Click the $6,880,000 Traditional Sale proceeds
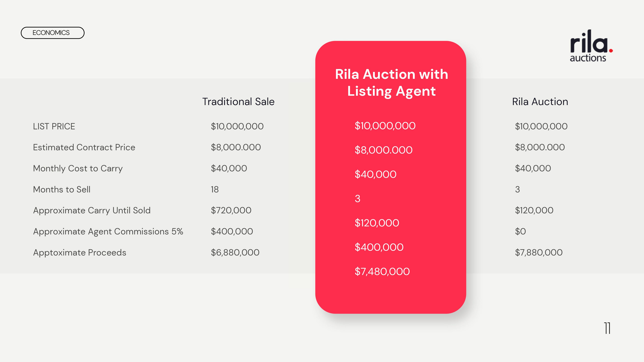Screen dimensions: 644x362 pyautogui.click(x=235, y=253)
